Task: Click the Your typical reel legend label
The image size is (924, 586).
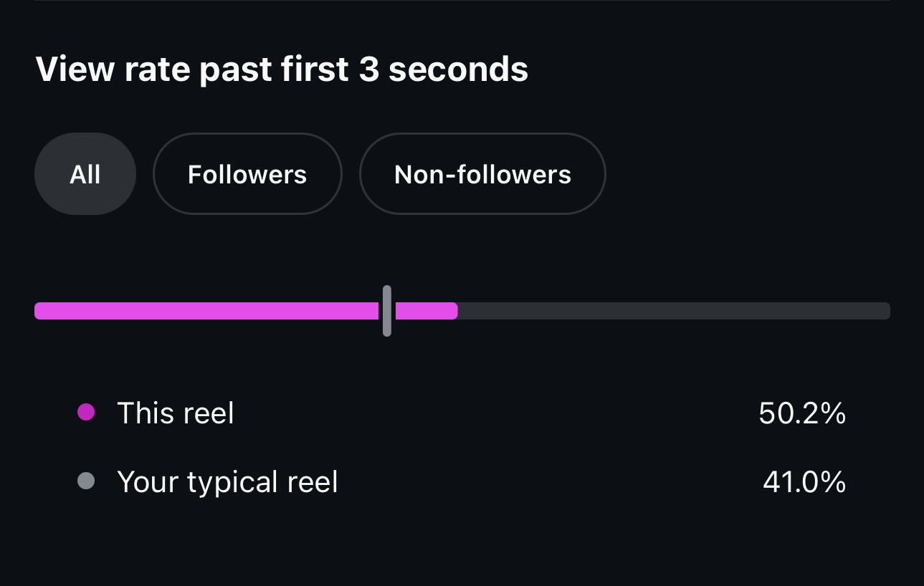Action: [227, 482]
